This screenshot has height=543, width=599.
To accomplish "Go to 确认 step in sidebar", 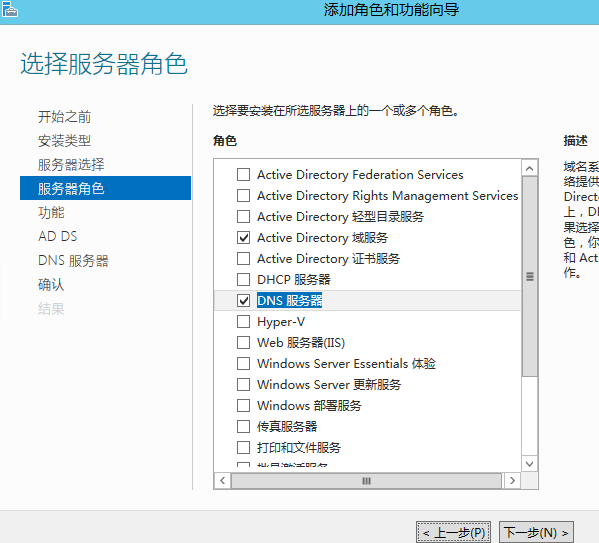I will [51, 285].
